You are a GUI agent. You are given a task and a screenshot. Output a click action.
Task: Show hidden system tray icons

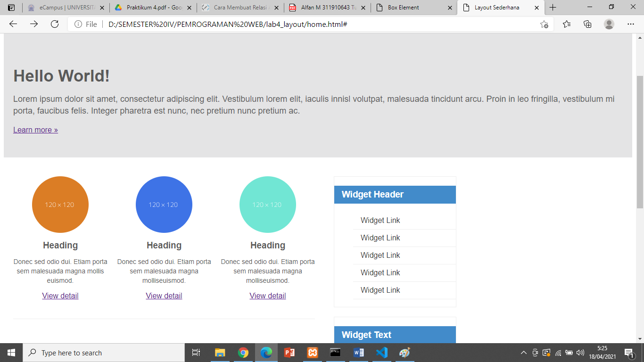pos(523,353)
